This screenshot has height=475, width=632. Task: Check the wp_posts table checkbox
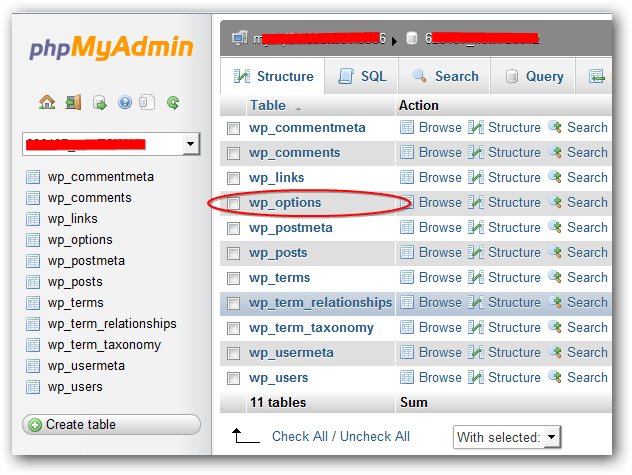pyautogui.click(x=233, y=253)
